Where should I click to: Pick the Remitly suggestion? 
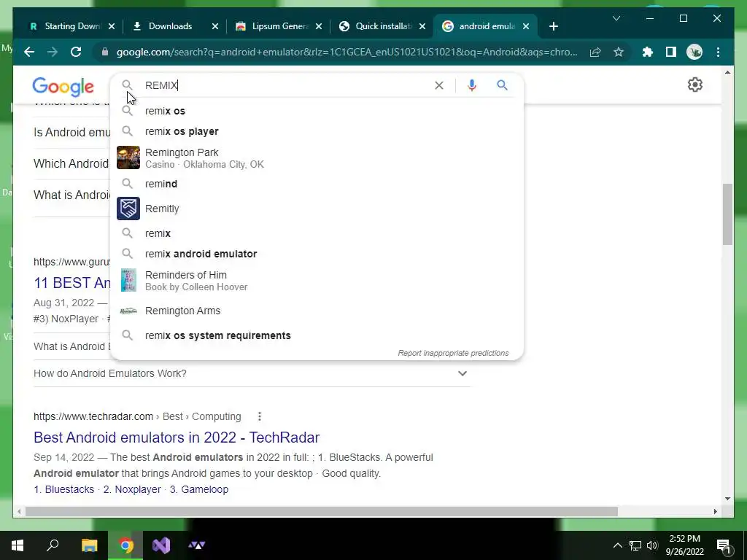pyautogui.click(x=317, y=209)
